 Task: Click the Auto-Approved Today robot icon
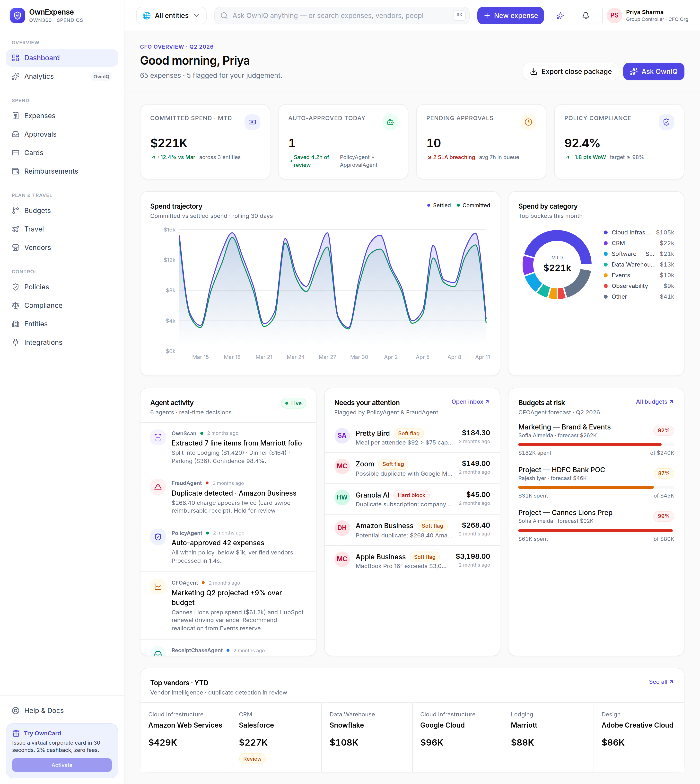point(390,122)
